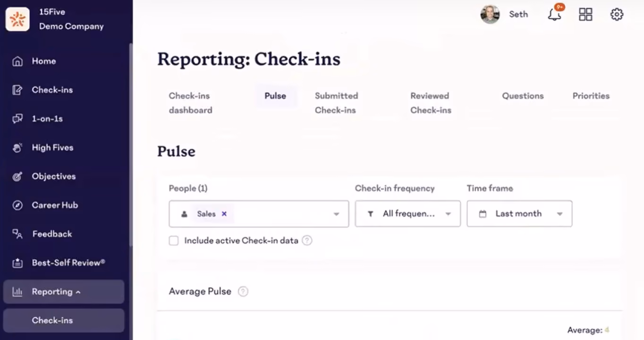Screen dimensions: 644x340
Task: Expand the People dropdown arrow
Action: [x=336, y=214]
